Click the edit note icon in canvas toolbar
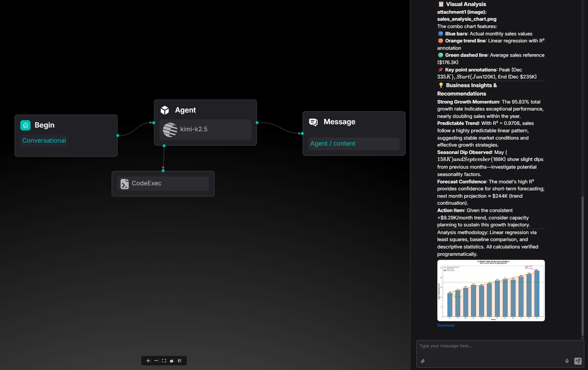The width and height of the screenshot is (588, 370). pos(180,361)
